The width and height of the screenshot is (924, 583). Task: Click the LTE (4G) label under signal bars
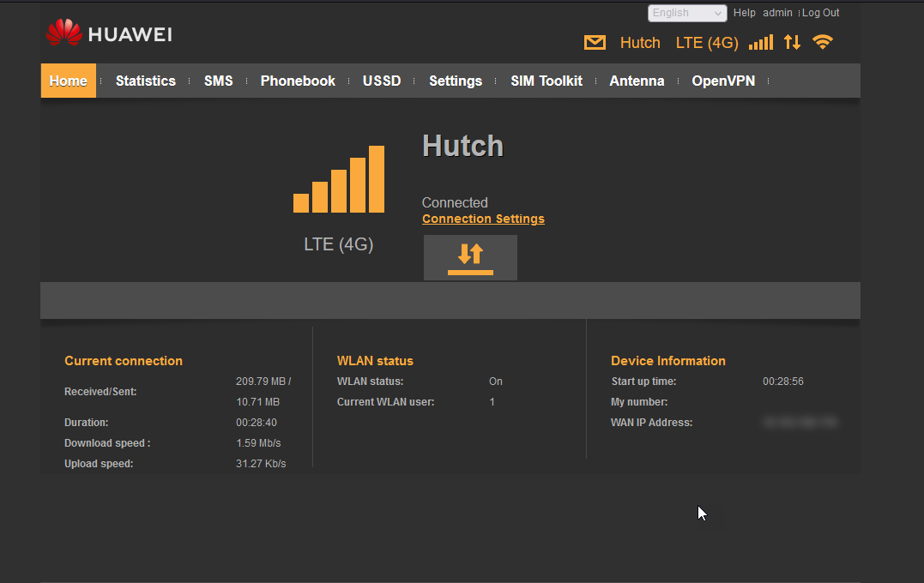pos(339,243)
